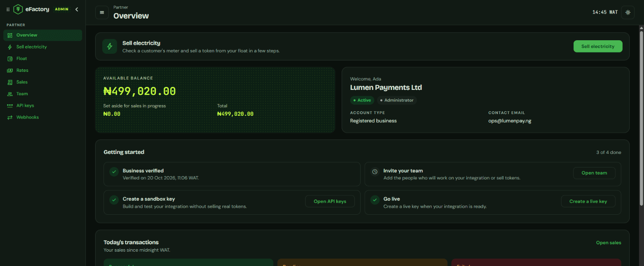644x266 pixels.
Task: Click the Today's transactions heading
Action: 131,242
